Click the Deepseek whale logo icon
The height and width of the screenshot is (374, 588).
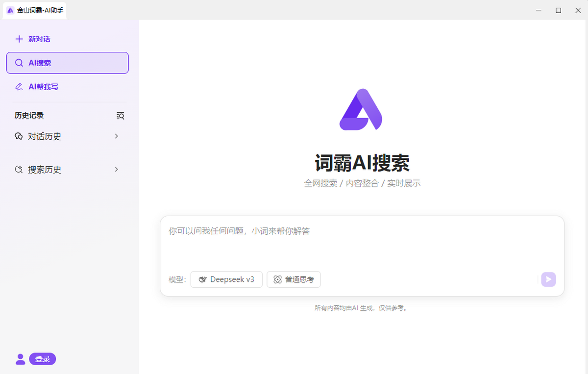click(202, 279)
